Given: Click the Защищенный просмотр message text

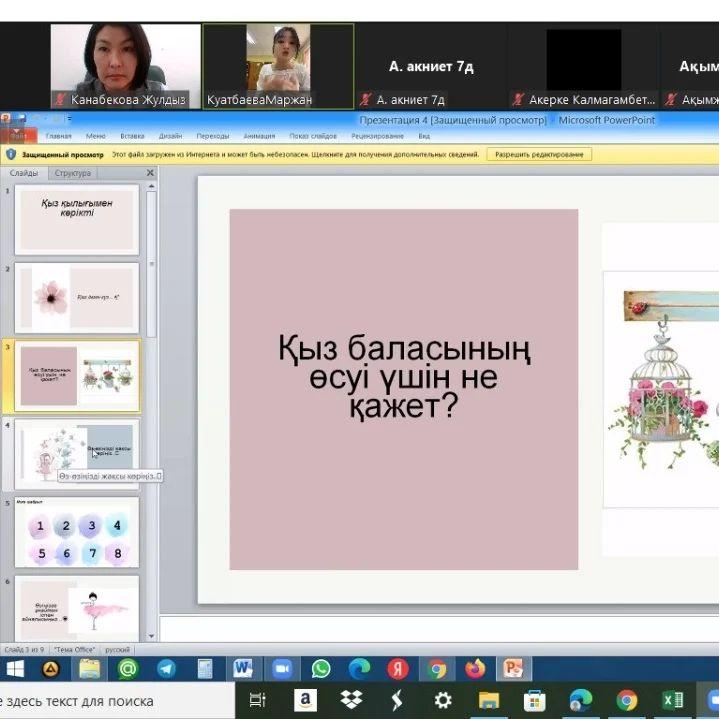Looking at the screenshot, I should pos(62,155).
